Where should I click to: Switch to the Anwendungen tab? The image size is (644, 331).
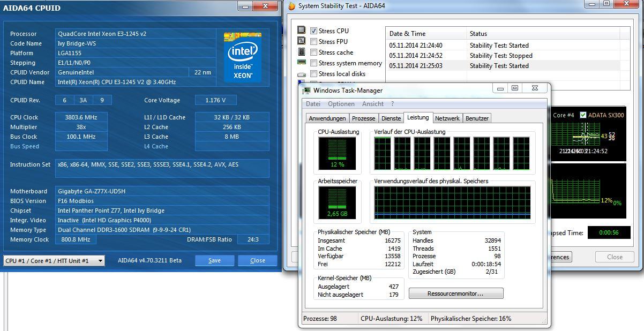(327, 118)
